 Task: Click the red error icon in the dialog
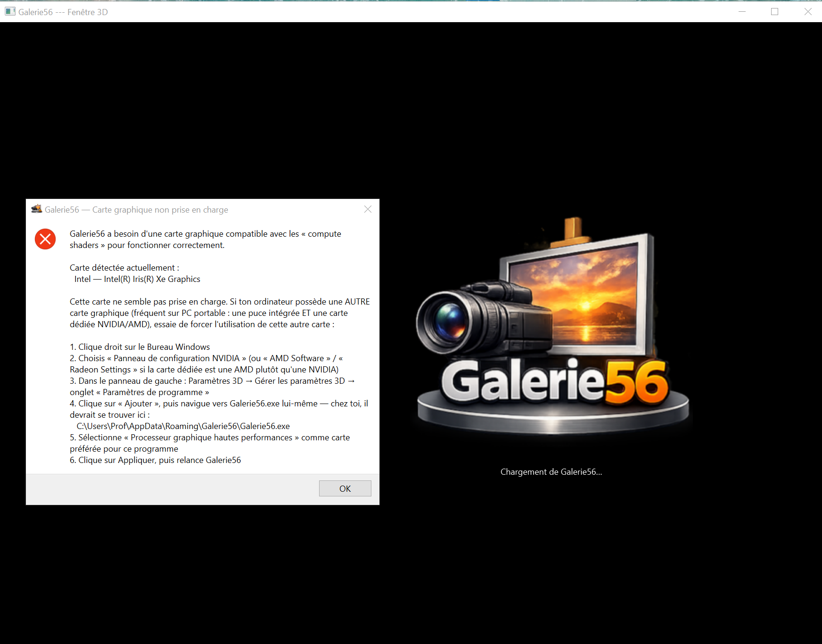click(x=45, y=239)
